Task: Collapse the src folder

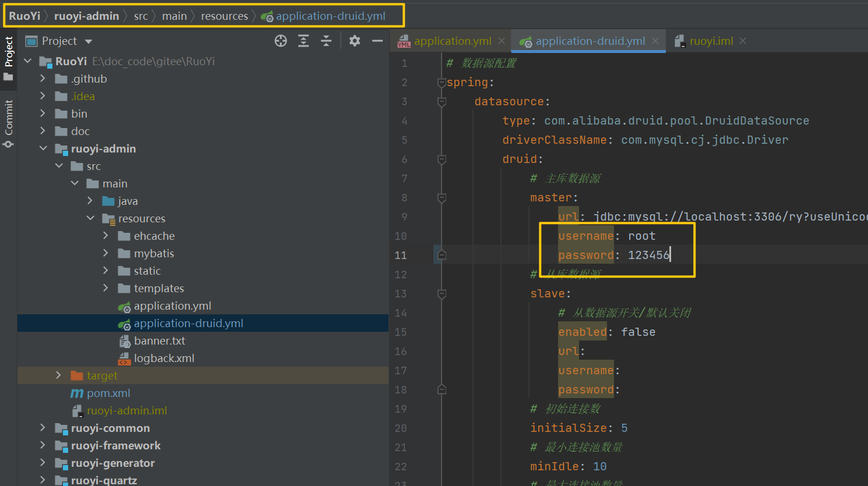Action: (59, 165)
